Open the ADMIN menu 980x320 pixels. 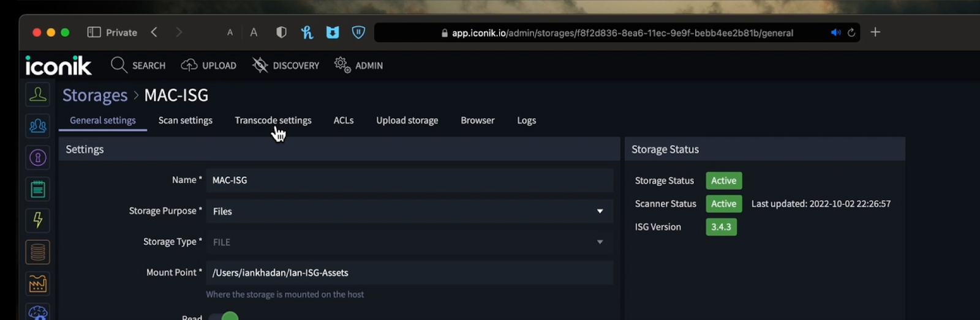coord(358,65)
